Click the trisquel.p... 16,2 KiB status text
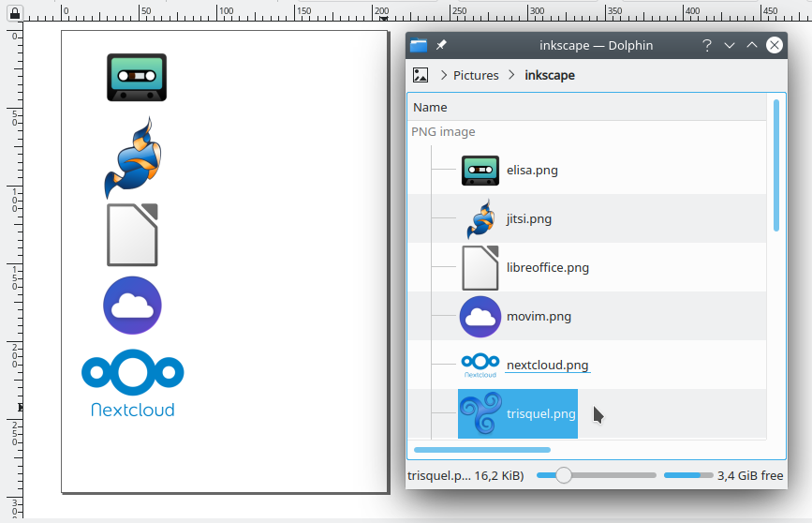 click(465, 475)
